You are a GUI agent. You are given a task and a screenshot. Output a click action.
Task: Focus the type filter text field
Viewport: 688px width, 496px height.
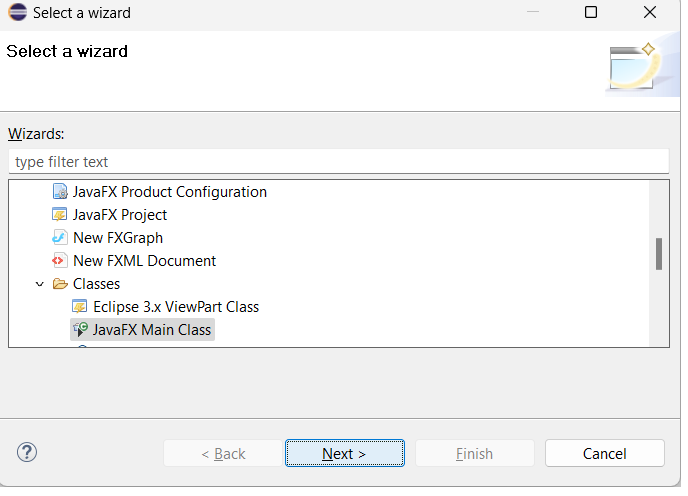(338, 162)
